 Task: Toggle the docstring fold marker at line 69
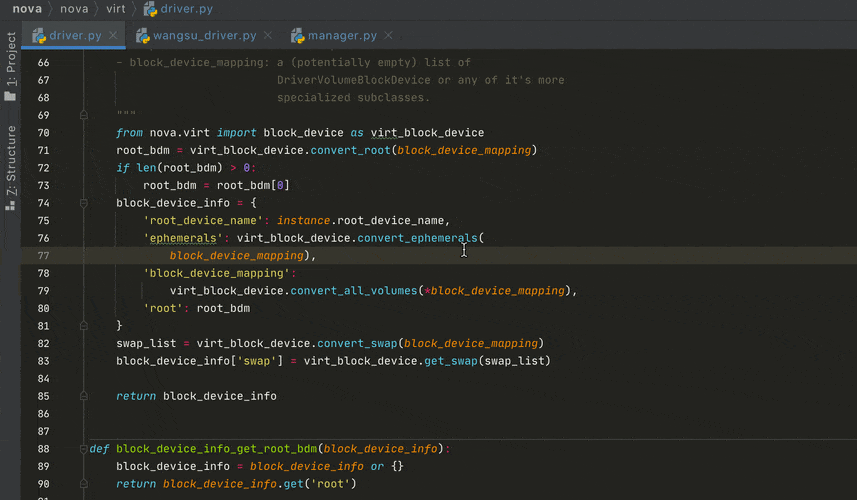click(85, 115)
